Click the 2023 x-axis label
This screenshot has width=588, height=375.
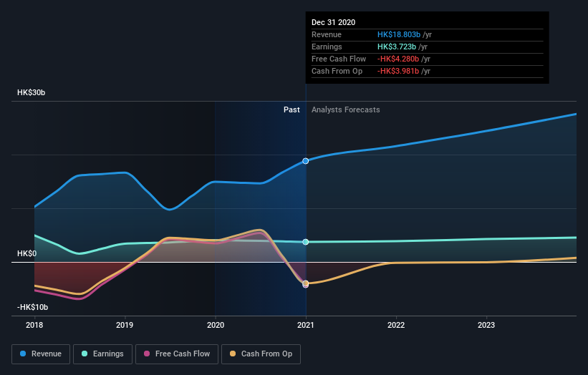486,325
